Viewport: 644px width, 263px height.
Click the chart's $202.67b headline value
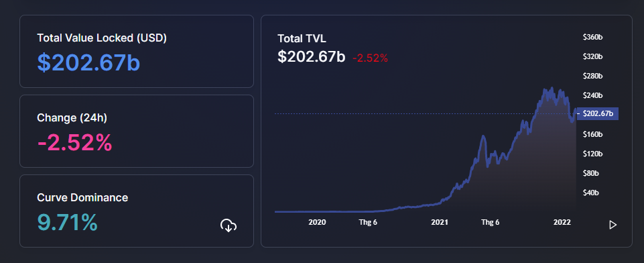[312, 57]
